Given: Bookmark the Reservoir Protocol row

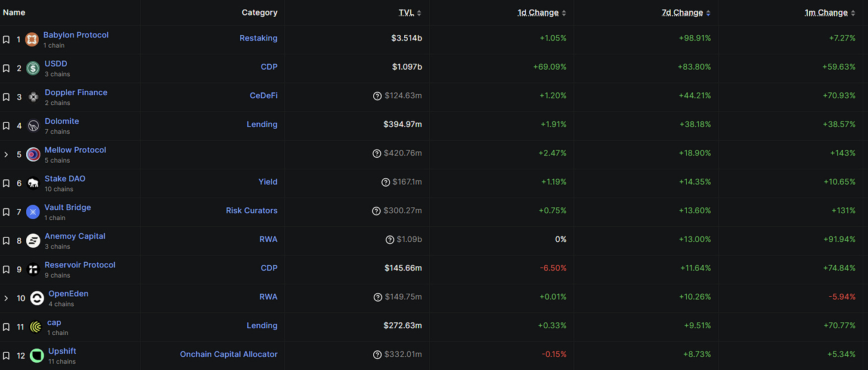Looking at the screenshot, I should coord(6,269).
